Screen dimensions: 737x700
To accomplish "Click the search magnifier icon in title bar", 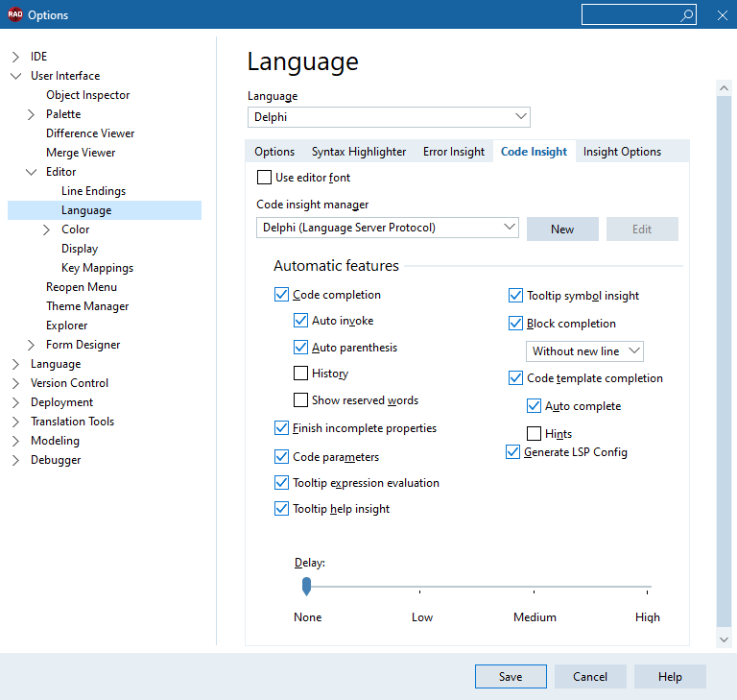I will [x=687, y=15].
